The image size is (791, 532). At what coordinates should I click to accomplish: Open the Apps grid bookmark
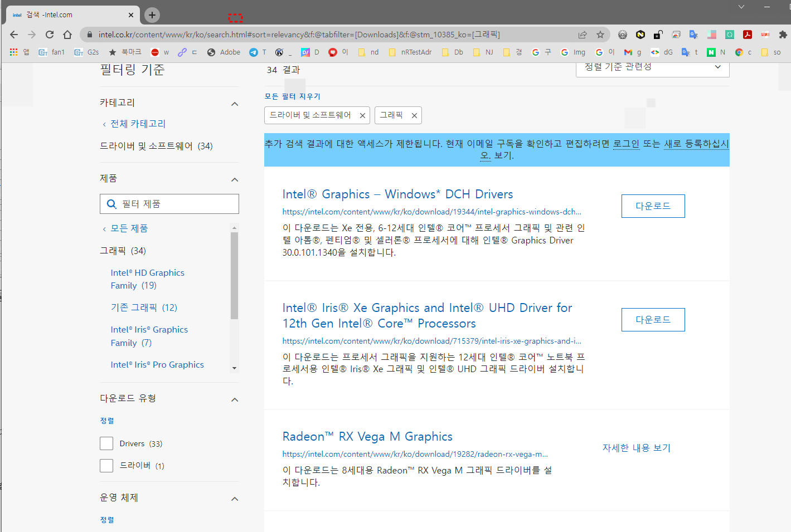coord(19,52)
